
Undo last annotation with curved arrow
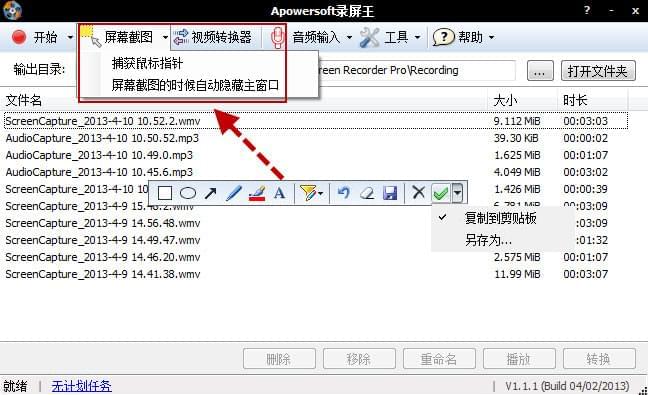[343, 193]
